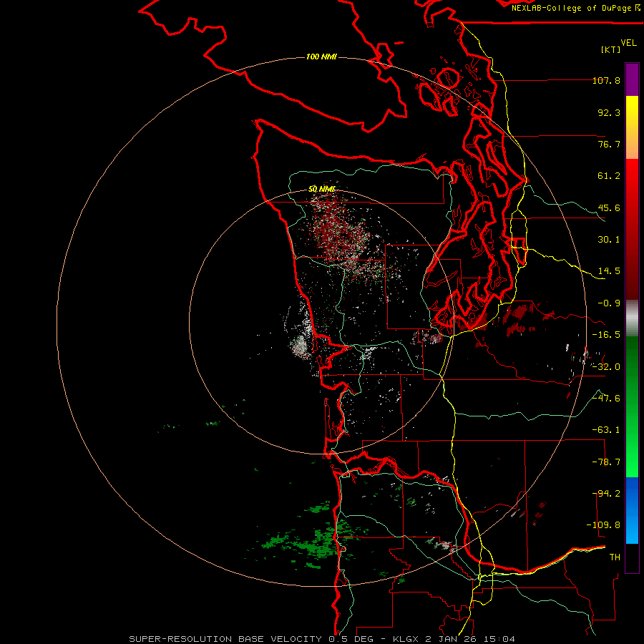644x644 pixels.
Task: Click the TH legend label
Action: pyautogui.click(x=615, y=557)
